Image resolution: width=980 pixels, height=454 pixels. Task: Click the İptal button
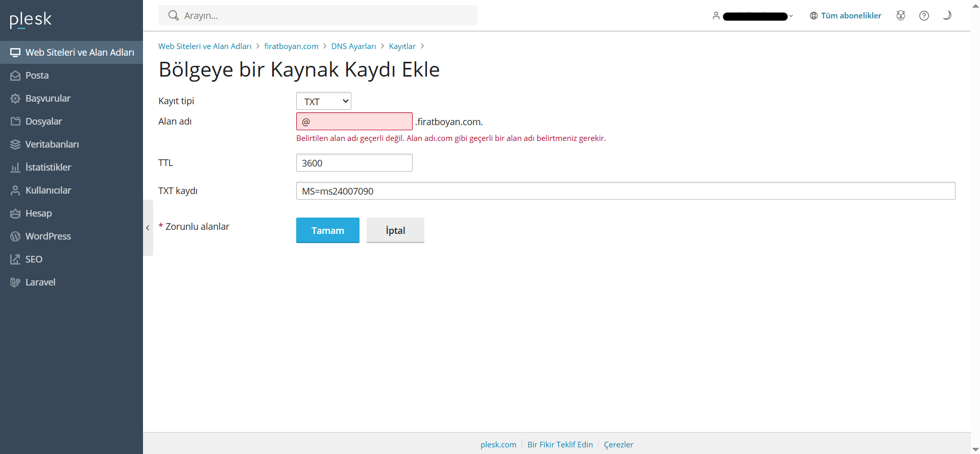point(395,230)
